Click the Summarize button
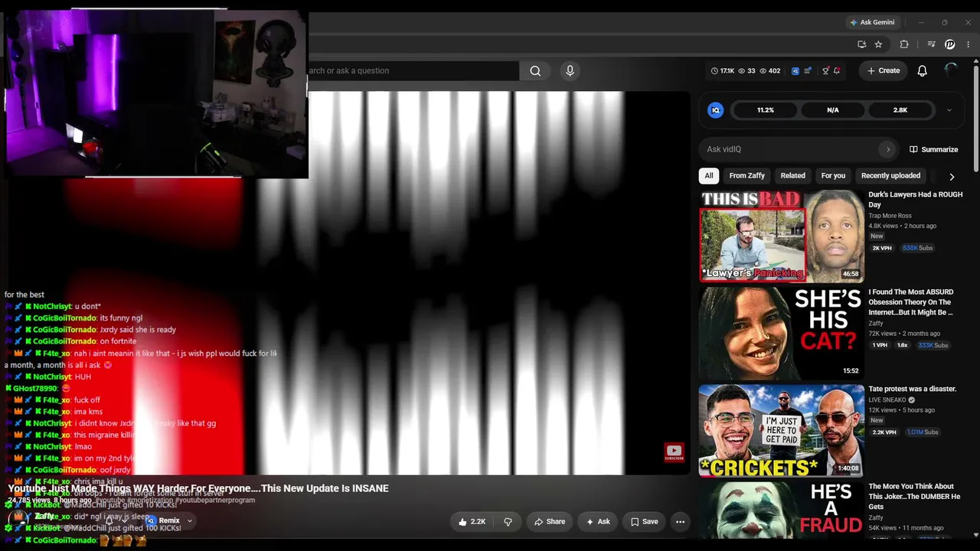 click(x=933, y=149)
